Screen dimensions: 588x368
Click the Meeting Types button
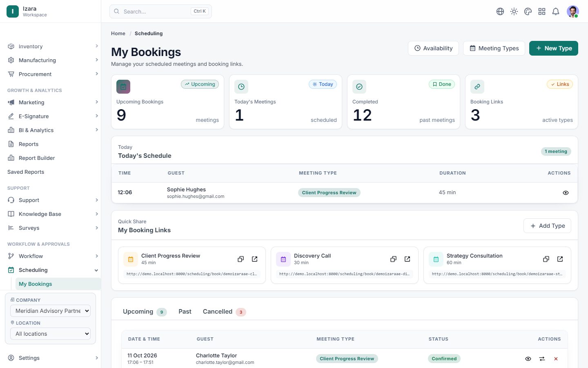pos(494,48)
